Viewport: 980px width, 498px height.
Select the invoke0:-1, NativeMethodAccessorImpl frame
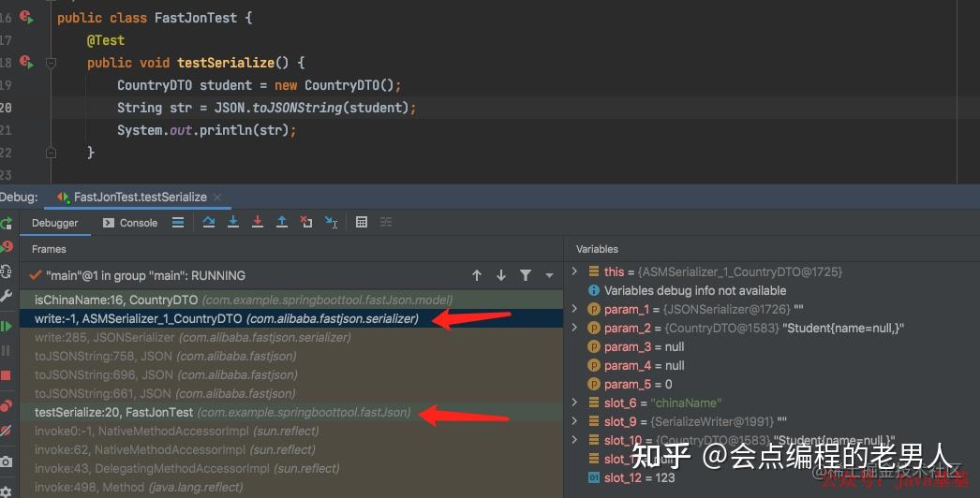click(x=291, y=432)
